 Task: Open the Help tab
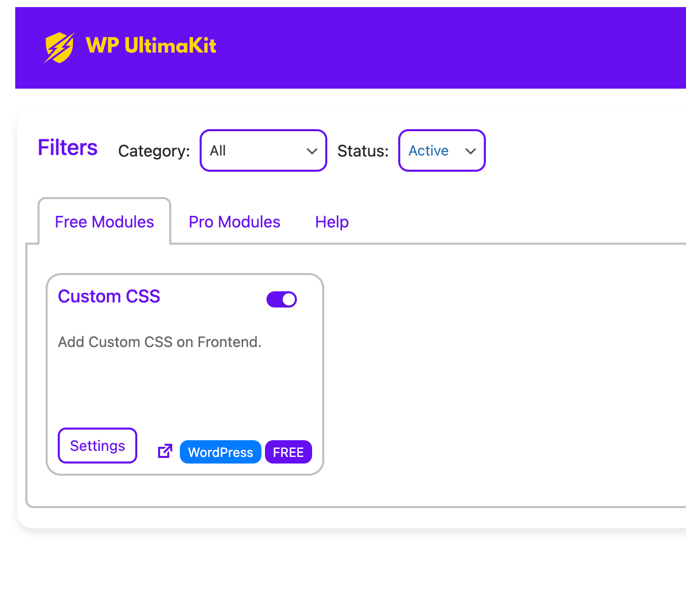coord(332,222)
